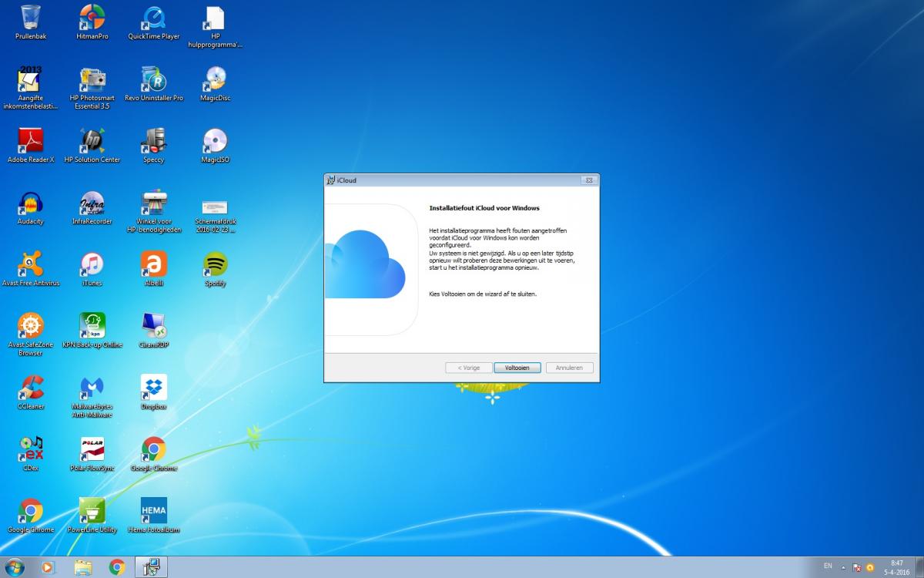
Task: Click the Show desktop strip
Action: pos(919,567)
